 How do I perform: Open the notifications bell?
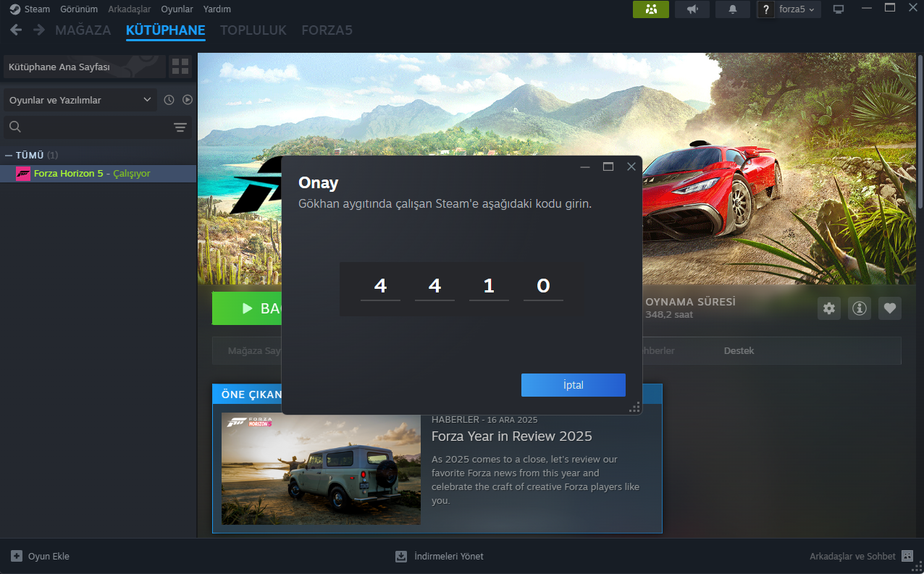pos(733,9)
